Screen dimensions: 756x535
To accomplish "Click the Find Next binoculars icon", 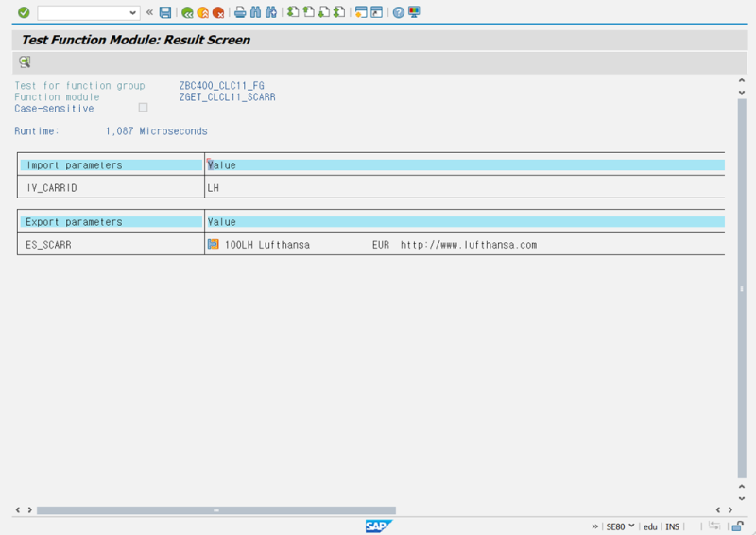I will click(x=271, y=12).
